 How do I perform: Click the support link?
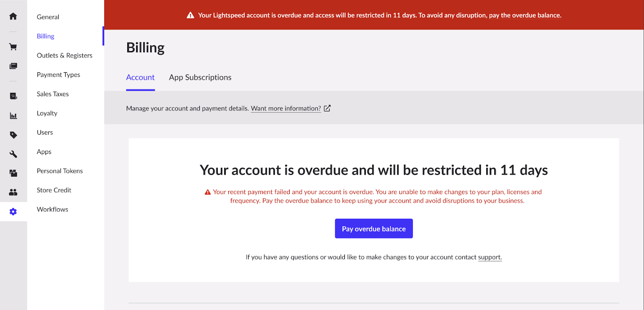490,257
